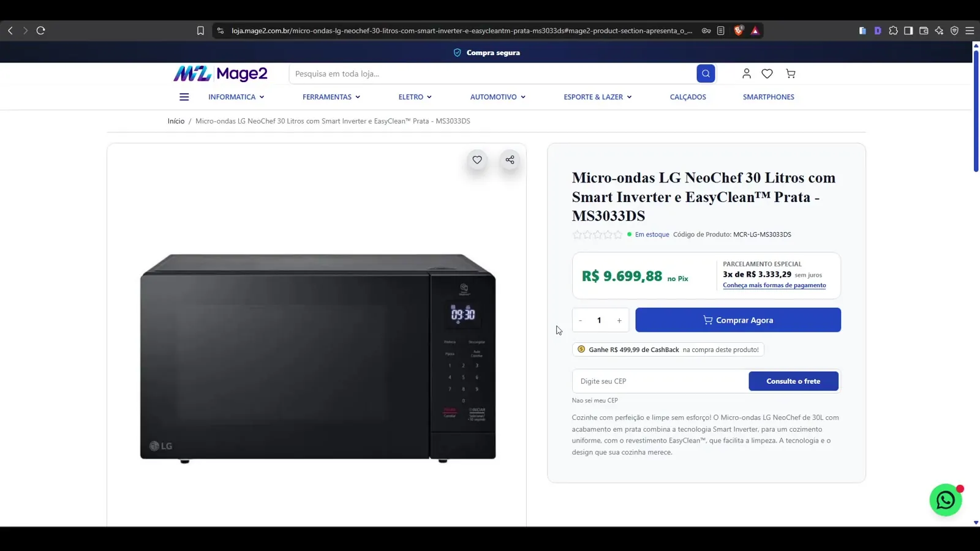Open the Brave Rewards triangle icon
980x551 pixels.
pos(755,31)
